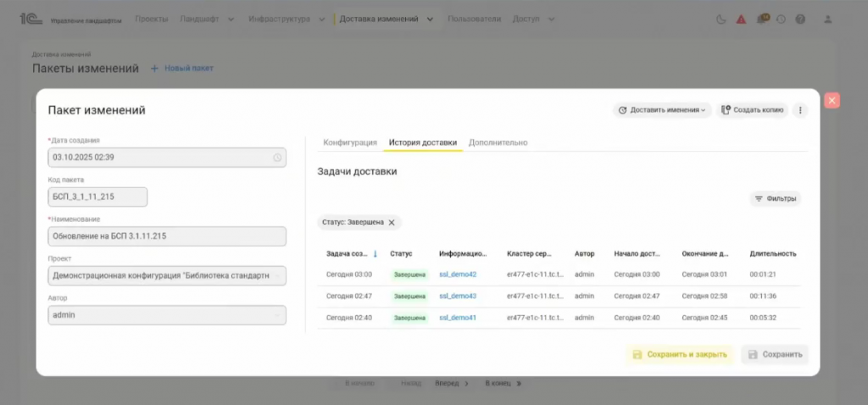Click Завершена badge in ssl_demo42 row
Image resolution: width=868 pixels, height=405 pixels.
click(409, 275)
